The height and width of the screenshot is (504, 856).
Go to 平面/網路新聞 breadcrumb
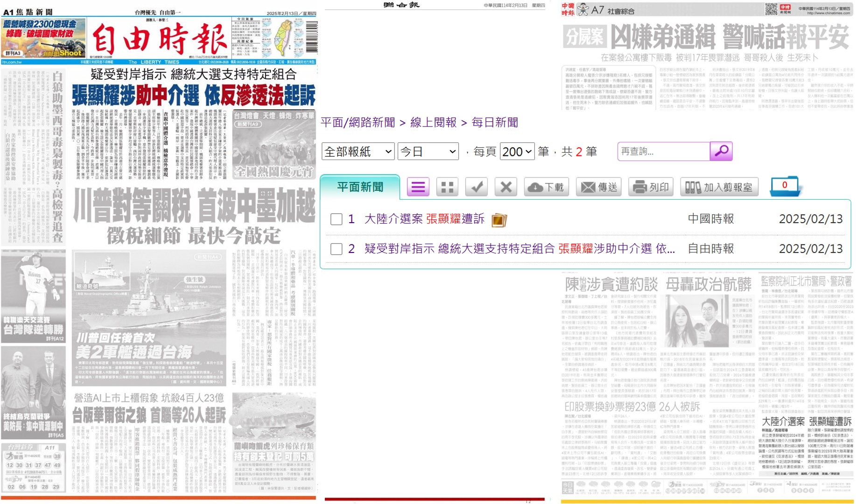[x=358, y=123]
